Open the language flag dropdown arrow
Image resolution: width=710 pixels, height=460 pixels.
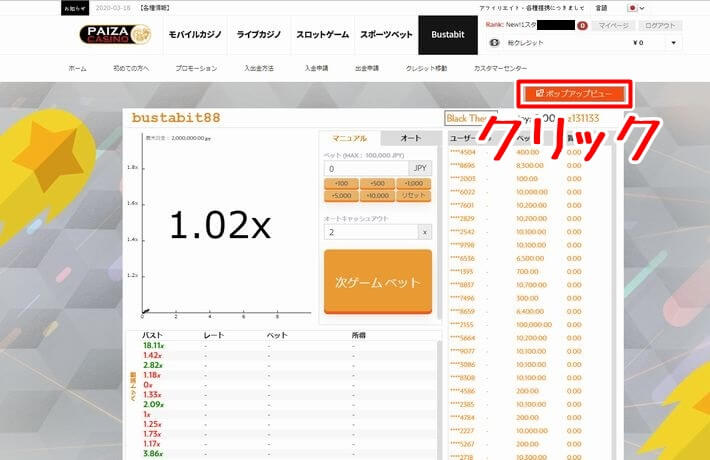pos(643,7)
